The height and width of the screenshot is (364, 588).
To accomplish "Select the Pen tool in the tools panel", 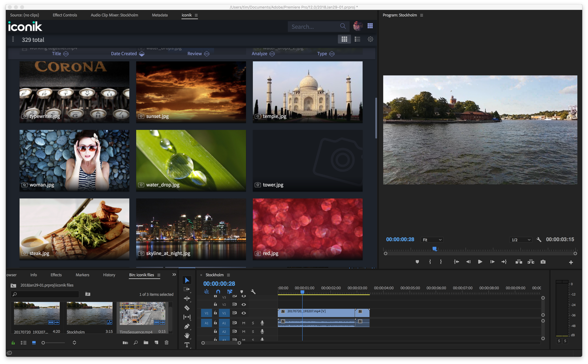I will click(x=187, y=326).
